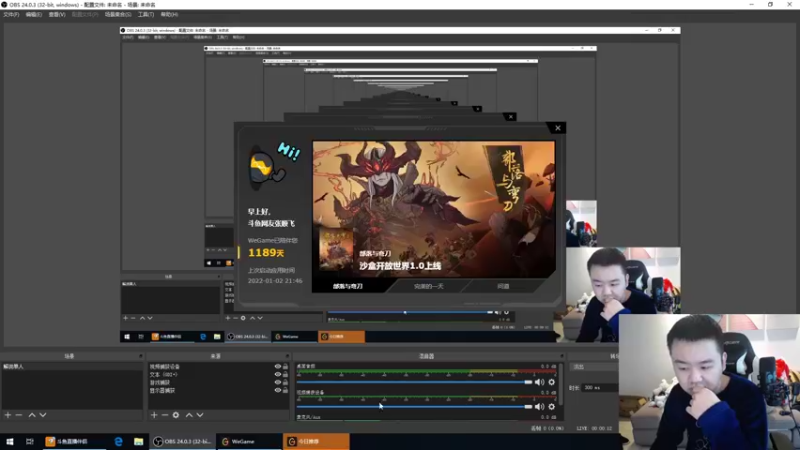Switch to 斗鱼直播伴侣 on the taskbar
The image size is (800, 450).
pyautogui.click(x=73, y=441)
